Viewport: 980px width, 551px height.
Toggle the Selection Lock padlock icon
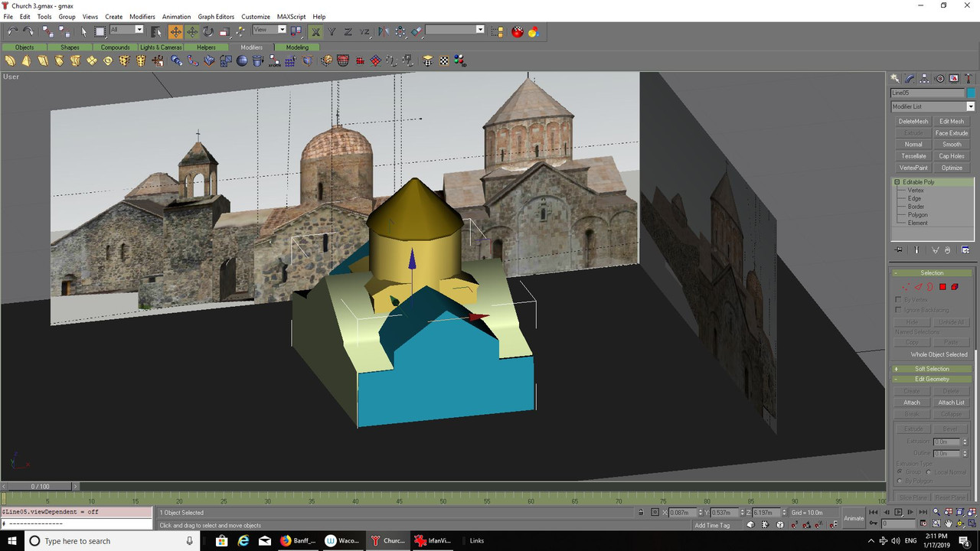point(640,512)
